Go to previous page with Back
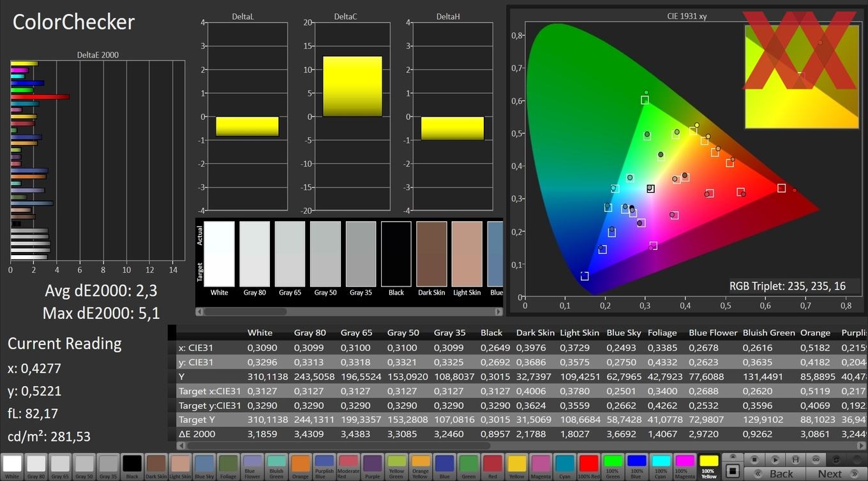Viewport: 868px width, 481px height. (775, 473)
